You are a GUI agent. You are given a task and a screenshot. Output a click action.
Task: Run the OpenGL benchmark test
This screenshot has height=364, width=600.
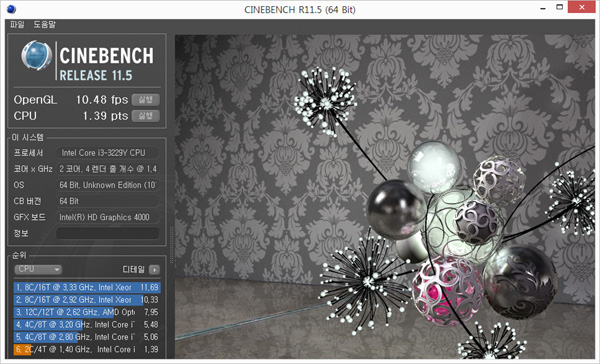click(x=145, y=100)
